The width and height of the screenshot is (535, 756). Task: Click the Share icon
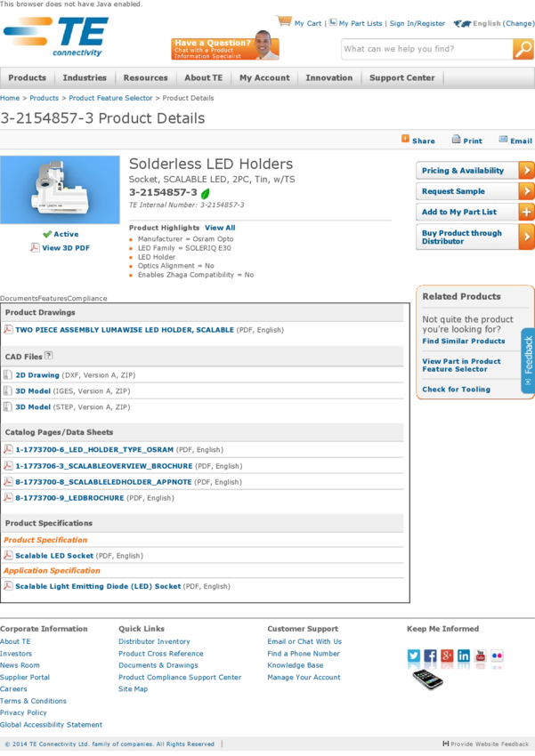[405, 139]
